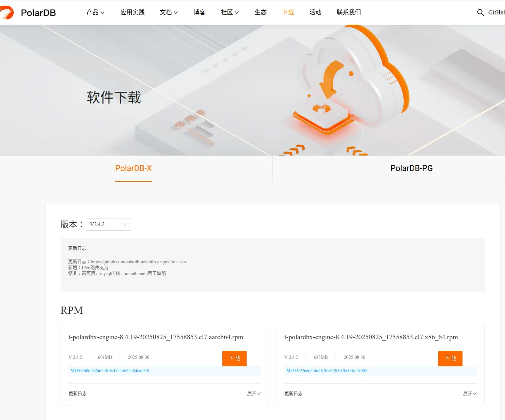Click the 643MB file size text
This screenshot has height=420, width=505.
click(x=321, y=357)
